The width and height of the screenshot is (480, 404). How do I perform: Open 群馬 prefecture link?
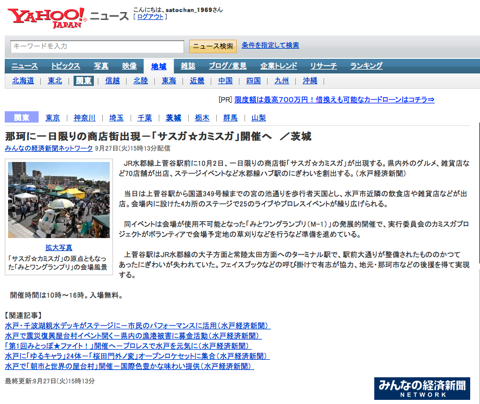(x=230, y=118)
